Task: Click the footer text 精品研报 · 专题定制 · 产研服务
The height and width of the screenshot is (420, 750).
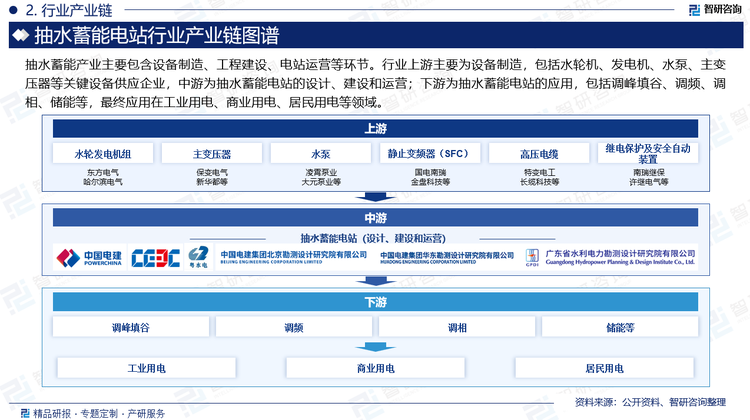Action: (x=99, y=413)
